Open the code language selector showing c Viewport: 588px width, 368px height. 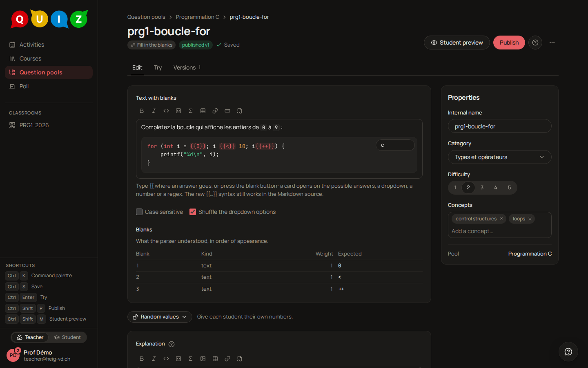(x=395, y=145)
